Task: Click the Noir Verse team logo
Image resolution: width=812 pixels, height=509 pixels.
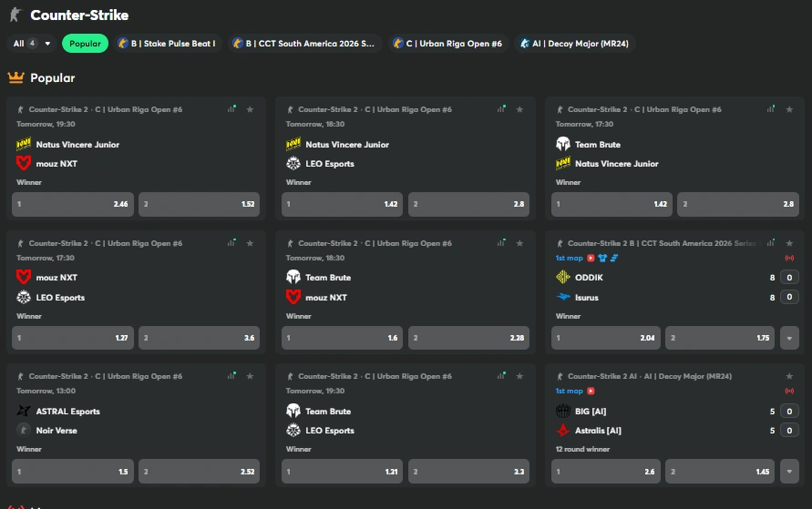Action: point(24,431)
